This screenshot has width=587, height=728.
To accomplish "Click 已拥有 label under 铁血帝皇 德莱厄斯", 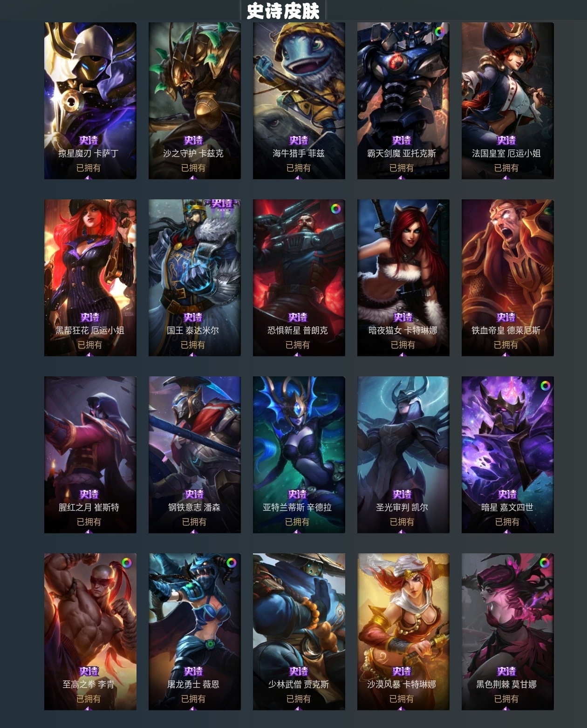I will click(506, 345).
